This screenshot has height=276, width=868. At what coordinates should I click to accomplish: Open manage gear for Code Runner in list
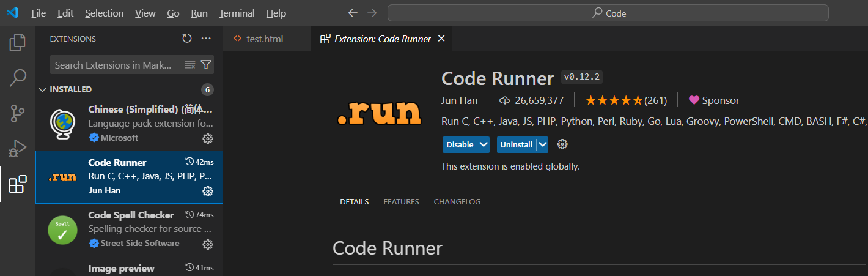208,191
